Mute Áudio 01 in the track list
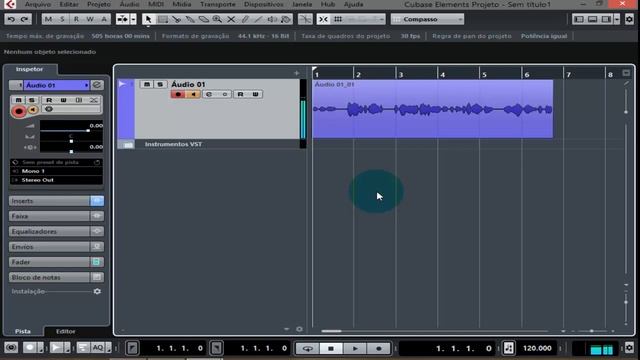 pyautogui.click(x=147, y=84)
